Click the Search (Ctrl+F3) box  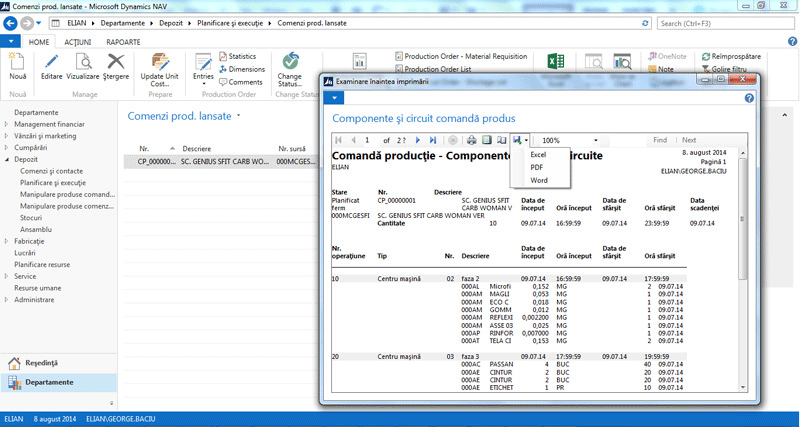(727, 23)
